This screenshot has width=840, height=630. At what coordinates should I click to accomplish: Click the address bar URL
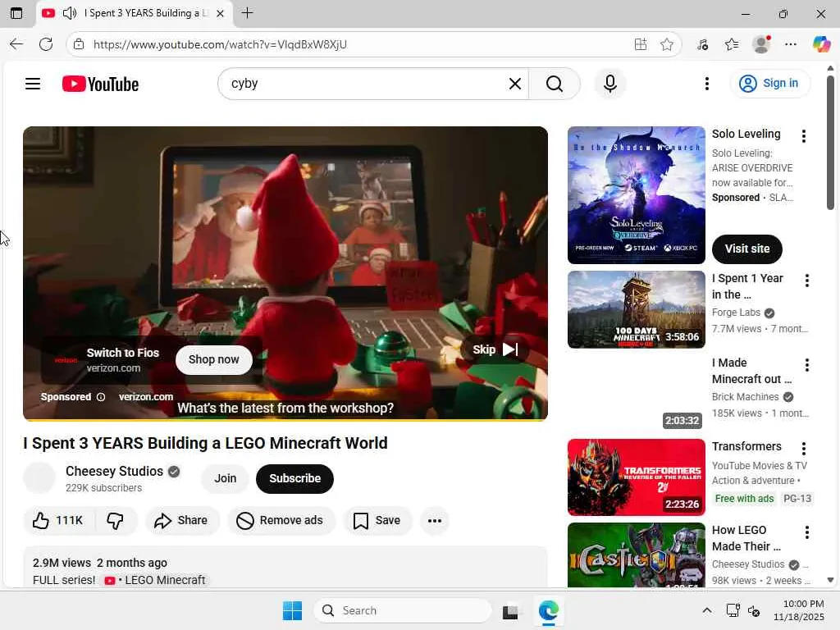pyautogui.click(x=220, y=44)
